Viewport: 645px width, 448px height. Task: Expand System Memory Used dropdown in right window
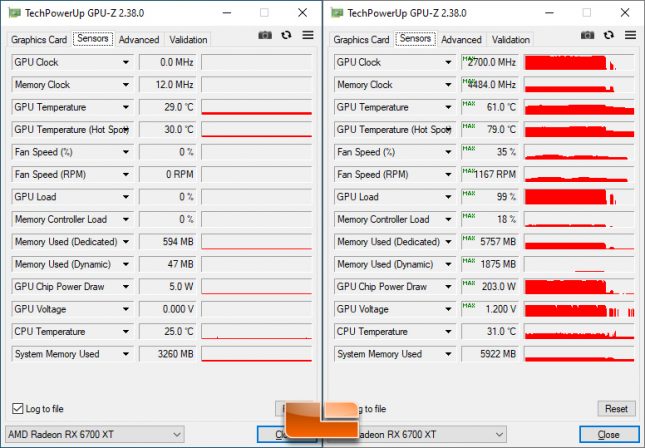tap(448, 354)
